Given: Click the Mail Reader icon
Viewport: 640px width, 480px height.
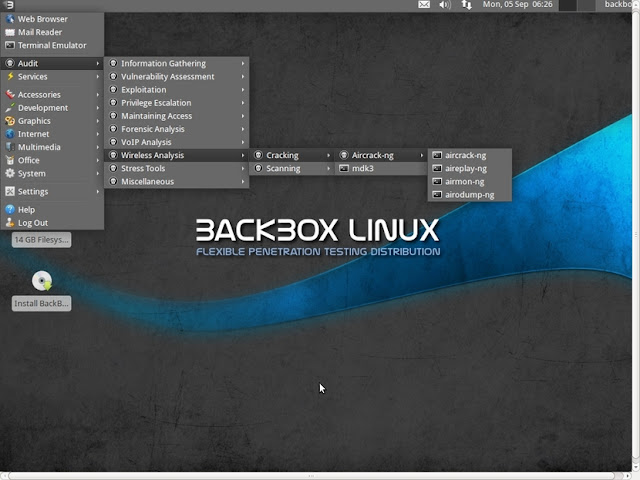Looking at the screenshot, I should tap(10, 32).
